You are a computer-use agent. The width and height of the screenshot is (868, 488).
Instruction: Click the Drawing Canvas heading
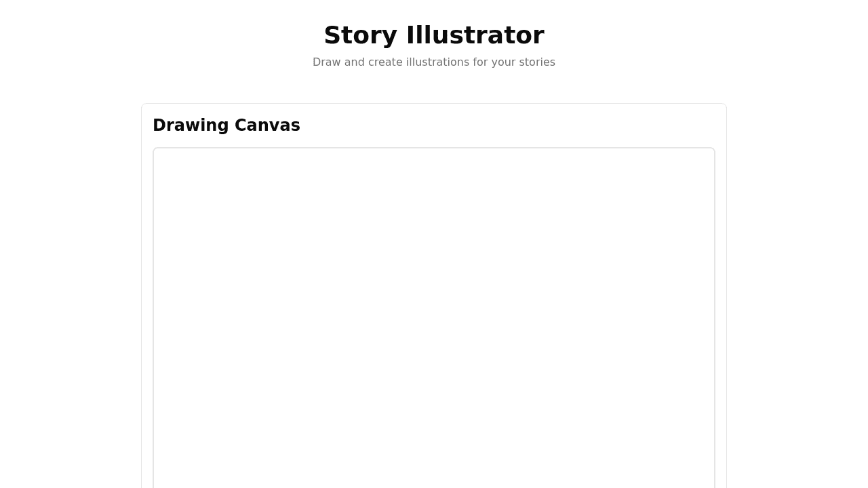click(x=226, y=125)
